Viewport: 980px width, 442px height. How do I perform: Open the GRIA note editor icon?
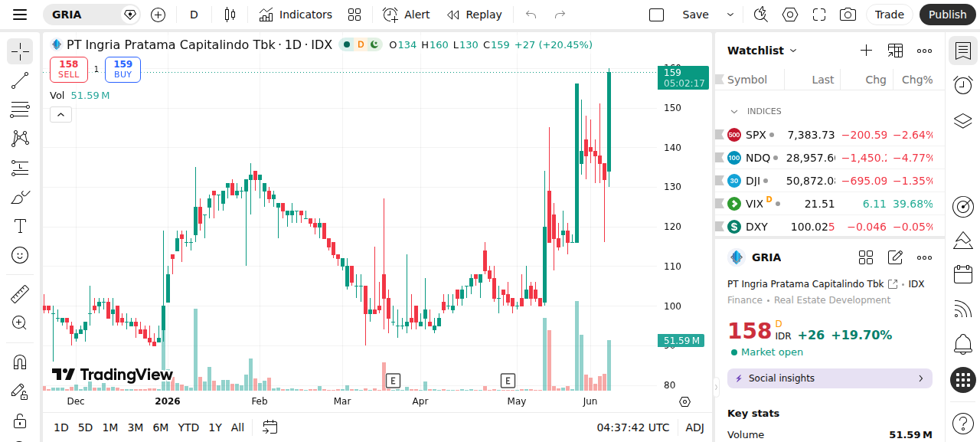895,257
